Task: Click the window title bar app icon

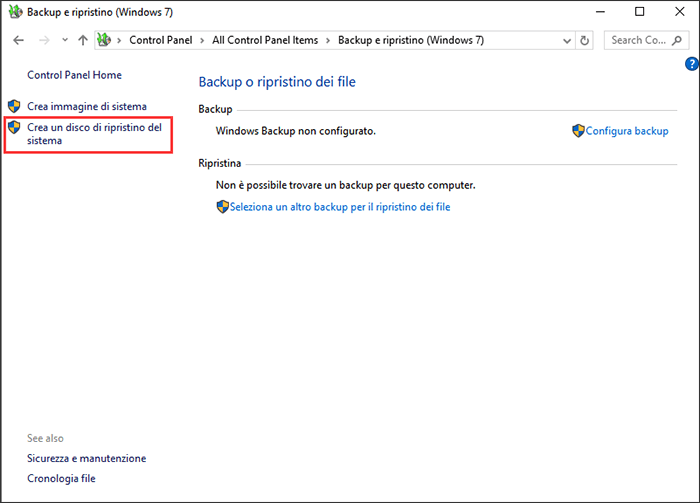Action: [x=15, y=12]
